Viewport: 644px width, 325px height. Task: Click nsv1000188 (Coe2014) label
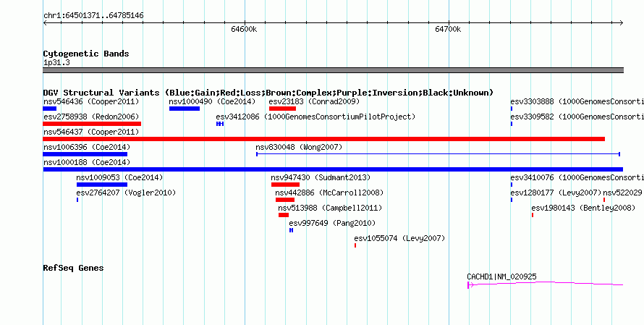click(87, 162)
